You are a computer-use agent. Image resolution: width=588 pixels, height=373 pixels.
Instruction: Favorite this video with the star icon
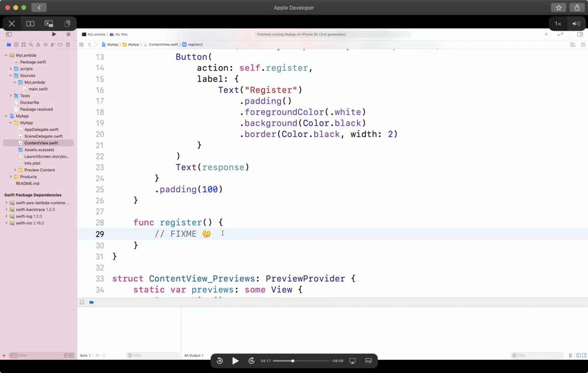click(559, 8)
